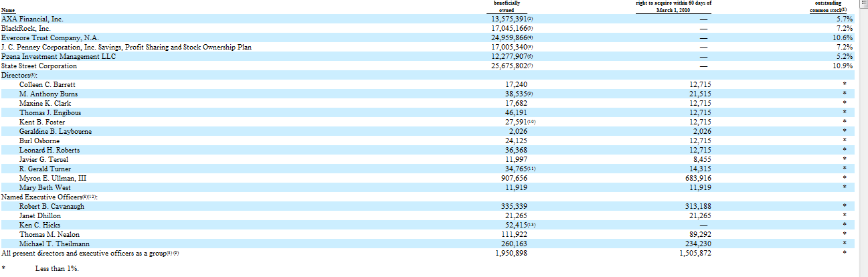Select Thomas J. Engibous' 46,191 shares
The image size is (868, 277).
[x=516, y=113]
